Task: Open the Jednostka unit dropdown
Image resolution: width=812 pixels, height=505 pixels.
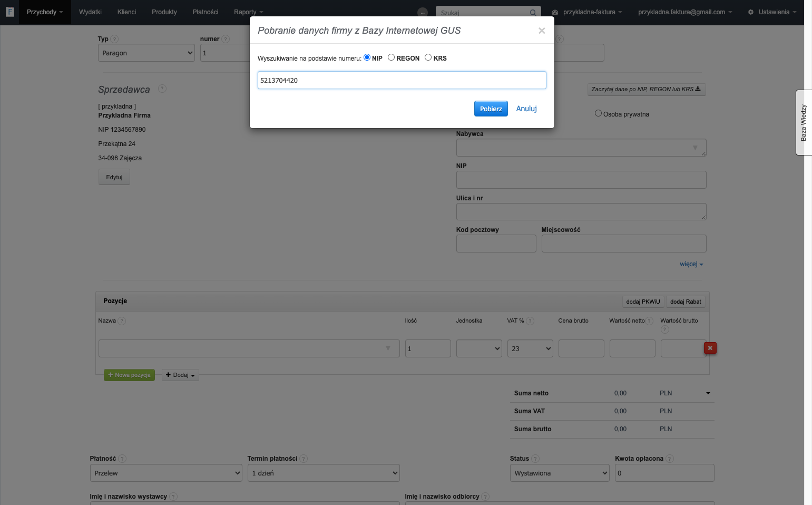Action: 478,348
